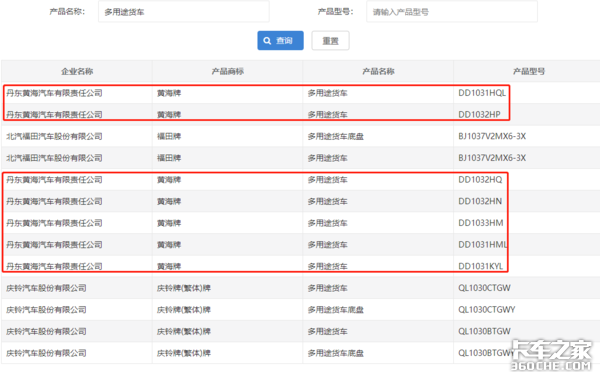Select model cell QL1030CTGW
This screenshot has width=600, height=377.
click(484, 288)
